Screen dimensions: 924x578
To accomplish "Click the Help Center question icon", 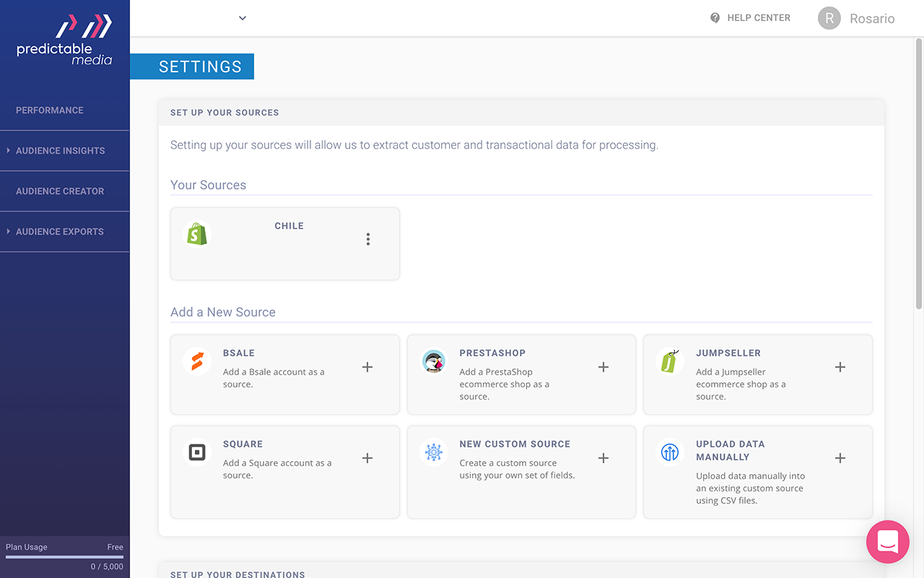I will [715, 18].
